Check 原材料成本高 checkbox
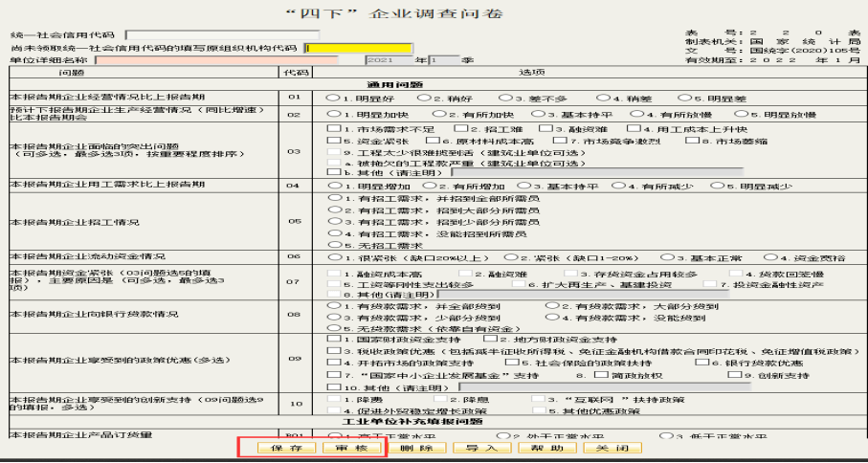 tap(432, 141)
